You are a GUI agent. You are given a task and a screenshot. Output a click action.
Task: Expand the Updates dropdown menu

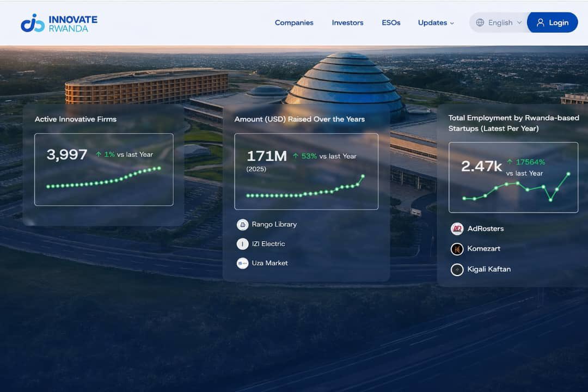436,23
